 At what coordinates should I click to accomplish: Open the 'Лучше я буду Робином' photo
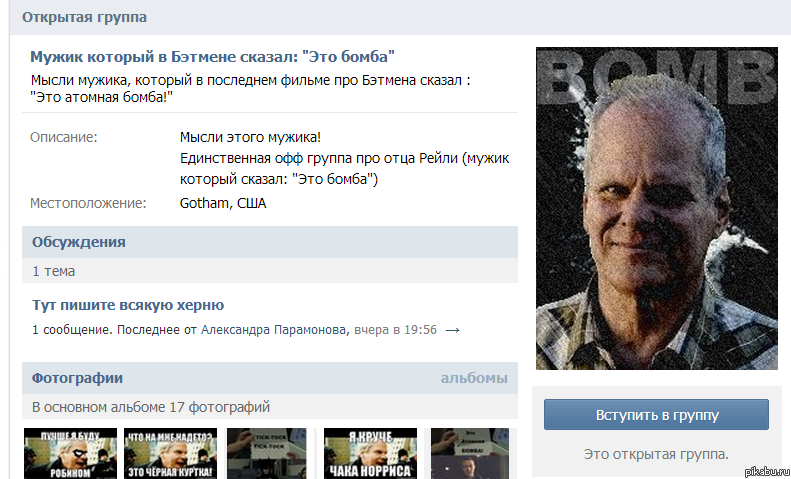coord(67,453)
